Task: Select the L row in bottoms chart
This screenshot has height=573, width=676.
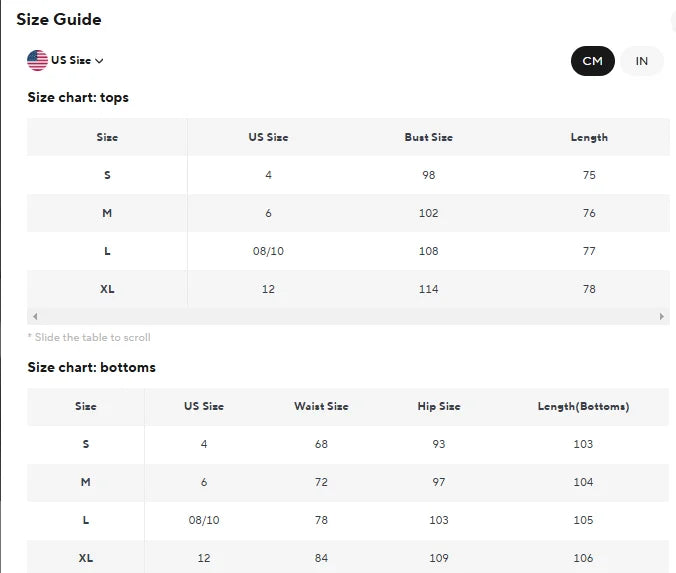Action: [x=86, y=520]
